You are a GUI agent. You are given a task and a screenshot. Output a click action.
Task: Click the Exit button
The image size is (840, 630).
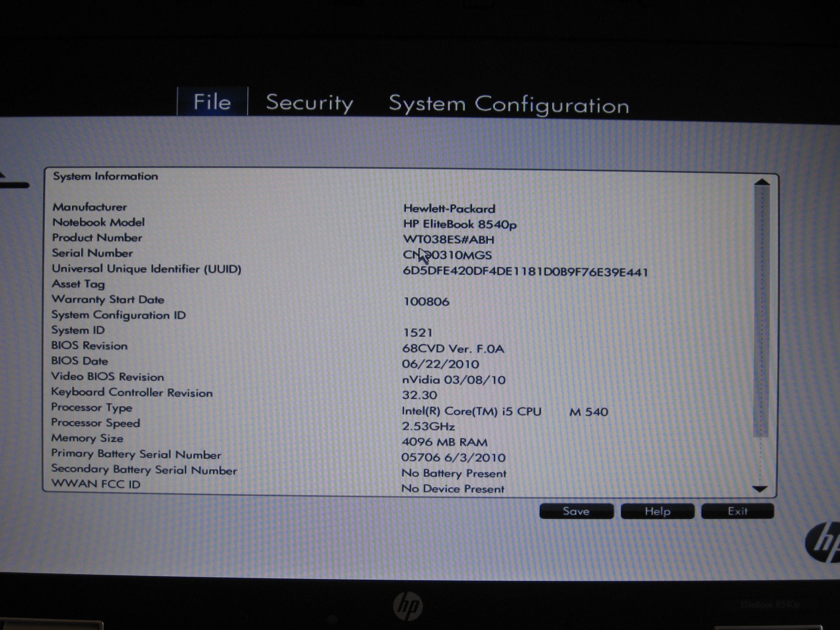[737, 511]
